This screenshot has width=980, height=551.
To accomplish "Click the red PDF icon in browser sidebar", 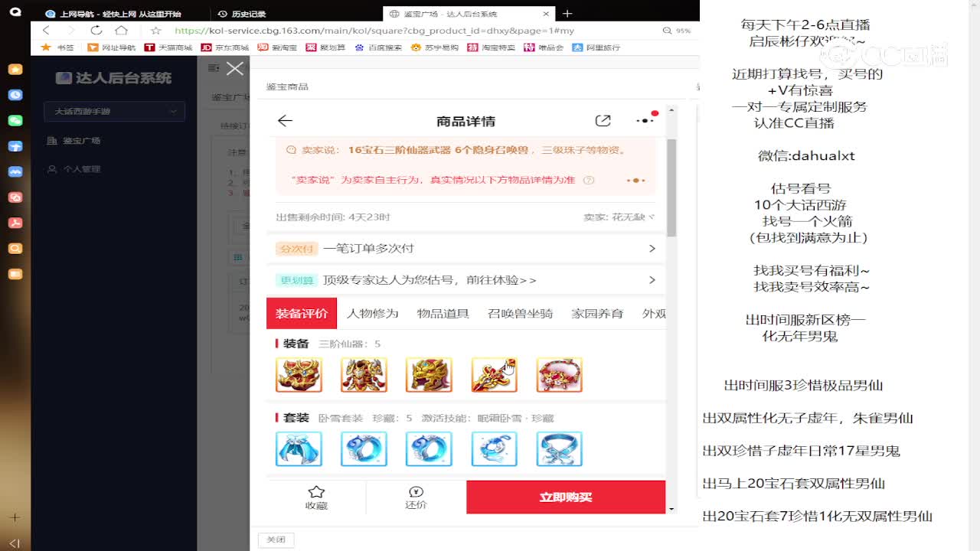I will pos(15,223).
